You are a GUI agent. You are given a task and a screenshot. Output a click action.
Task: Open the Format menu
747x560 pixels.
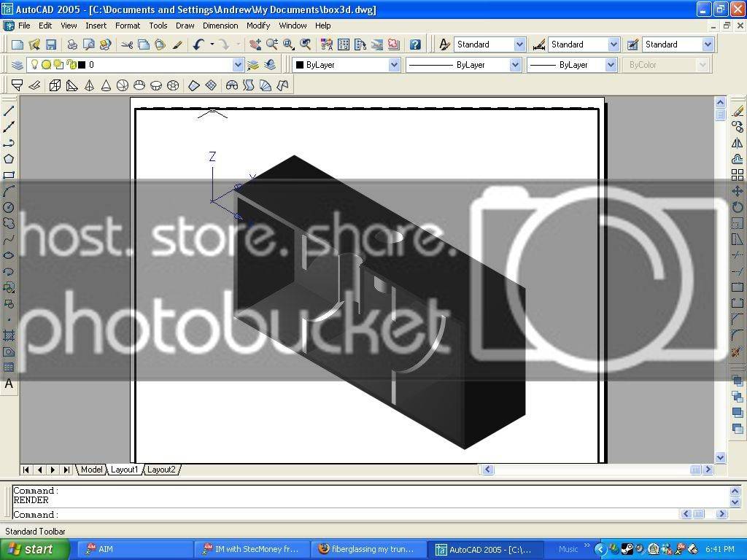point(128,26)
